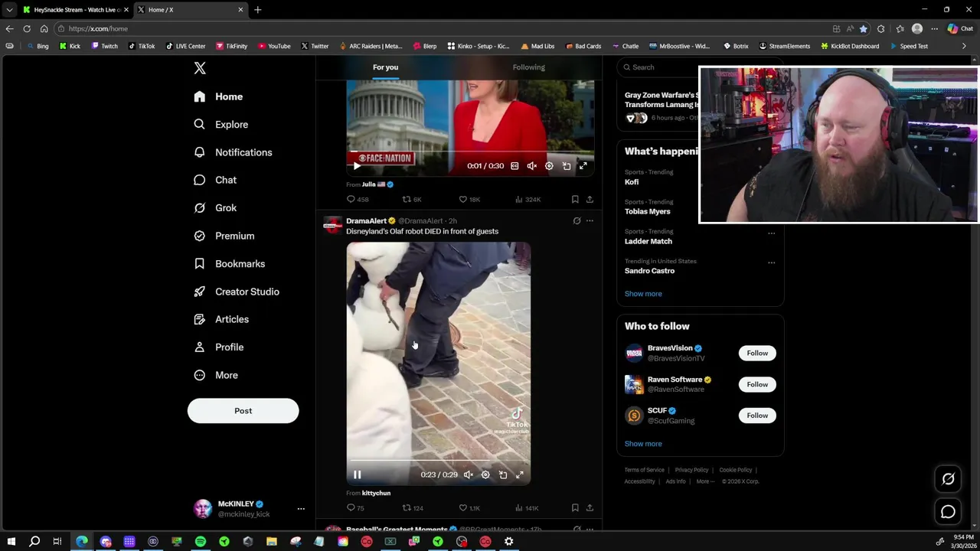Share the DramaAlert post
Viewport: 980px width, 551px height.
[x=590, y=507]
